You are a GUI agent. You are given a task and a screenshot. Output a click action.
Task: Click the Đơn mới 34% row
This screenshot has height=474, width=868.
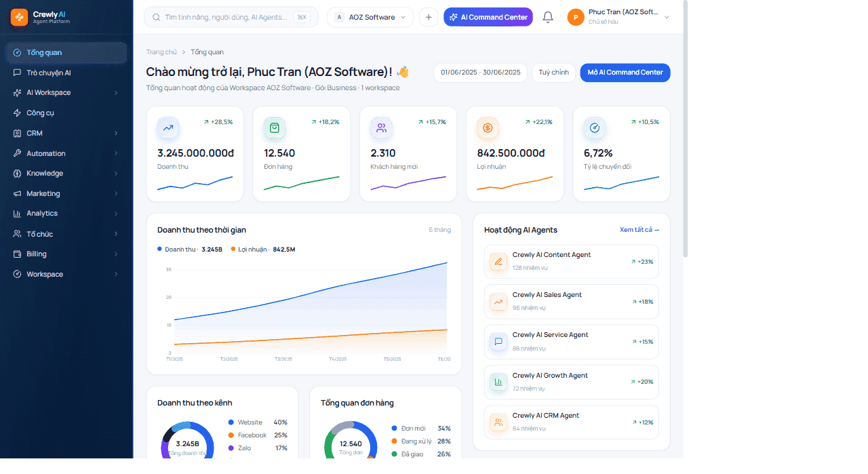click(421, 429)
